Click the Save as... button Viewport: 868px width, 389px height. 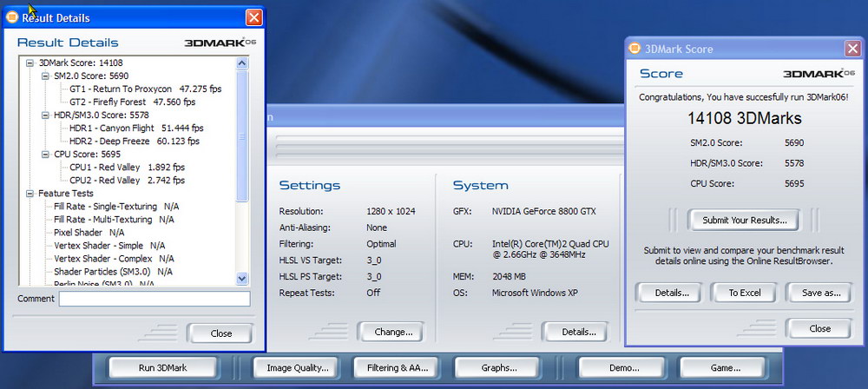(x=821, y=293)
